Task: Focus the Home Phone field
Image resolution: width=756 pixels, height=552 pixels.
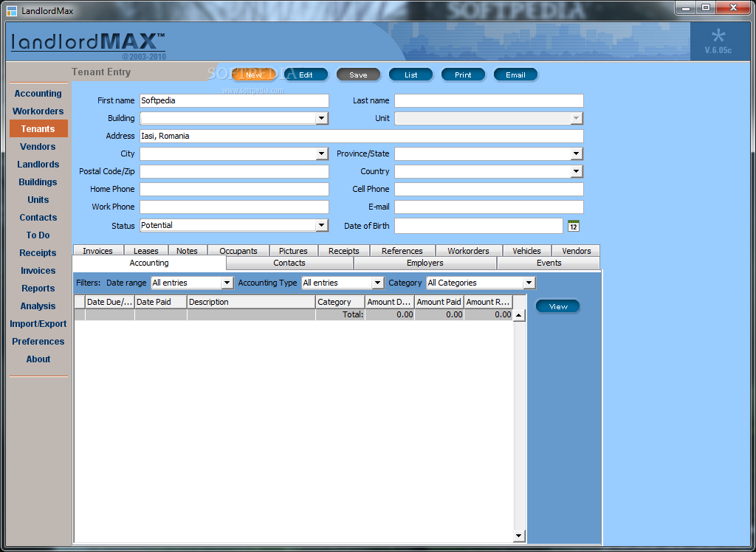Action: 234,189
